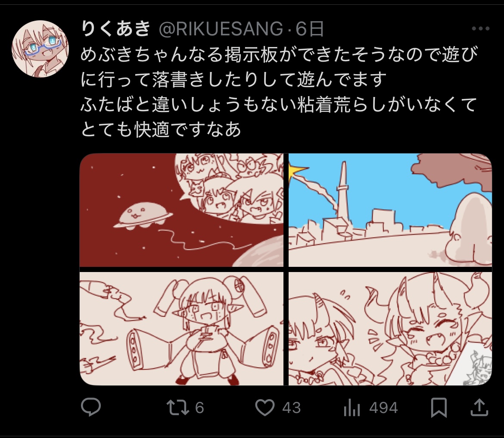Open the UFO space drawing image
Viewport: 504px width, 438px height.
pyautogui.click(x=182, y=210)
